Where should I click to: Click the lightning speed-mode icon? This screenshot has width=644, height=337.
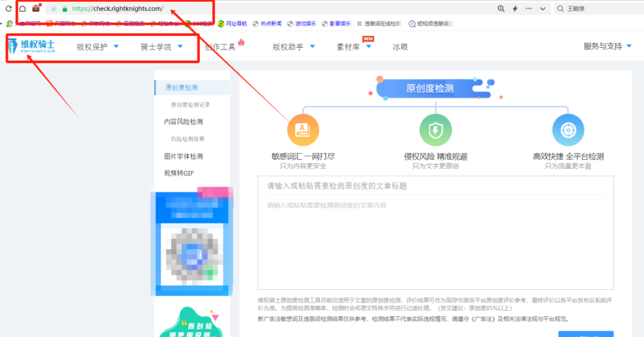(x=515, y=8)
